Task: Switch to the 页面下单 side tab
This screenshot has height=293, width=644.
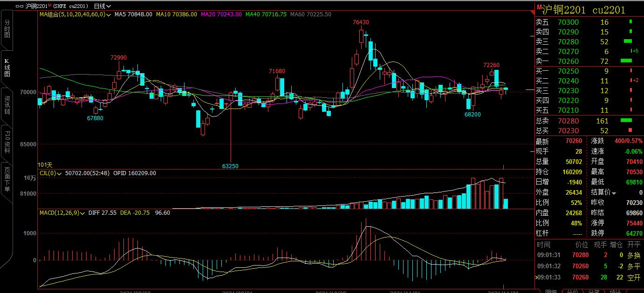Action: 7,181
